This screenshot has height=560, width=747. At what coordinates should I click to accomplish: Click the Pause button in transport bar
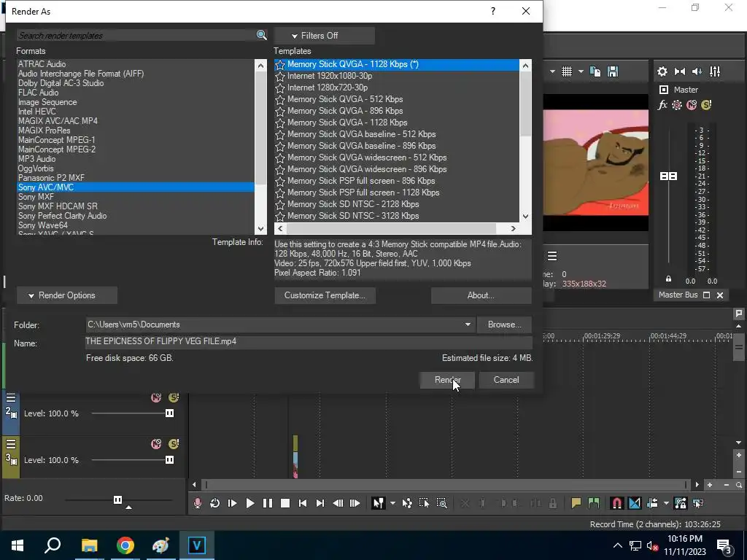268,503
